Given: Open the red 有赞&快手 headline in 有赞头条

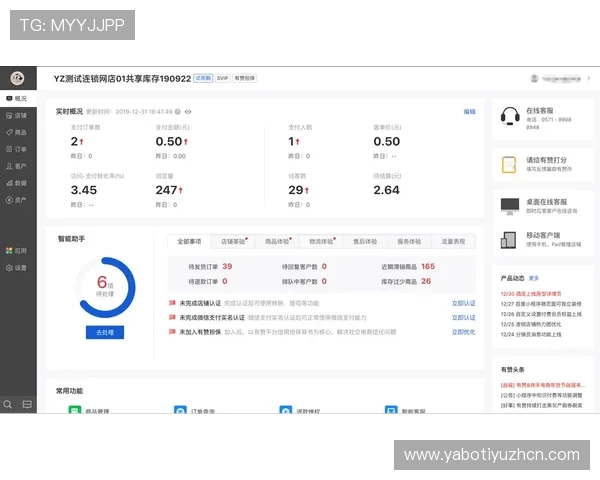Looking at the screenshot, I should click(x=543, y=385).
